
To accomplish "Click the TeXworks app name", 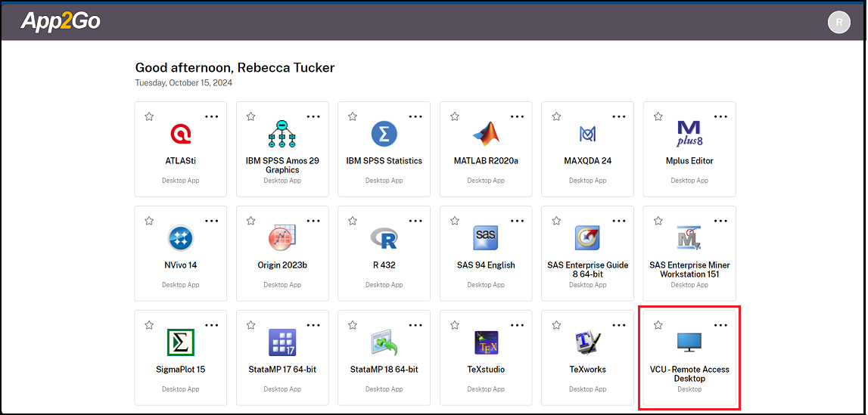I will click(587, 369).
